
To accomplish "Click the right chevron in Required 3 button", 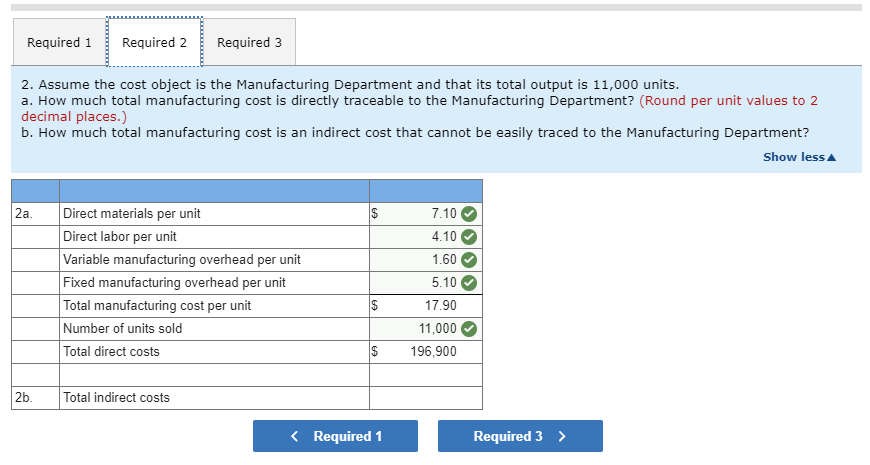I will click(562, 436).
